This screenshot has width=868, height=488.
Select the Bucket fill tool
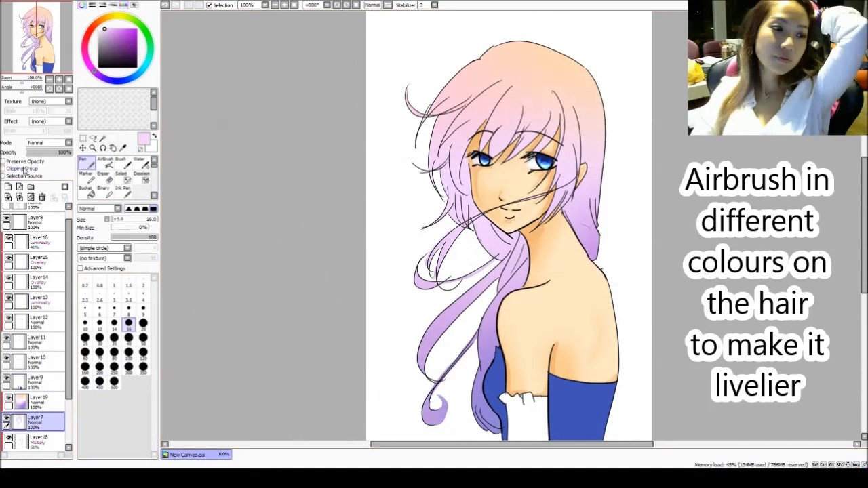click(87, 192)
